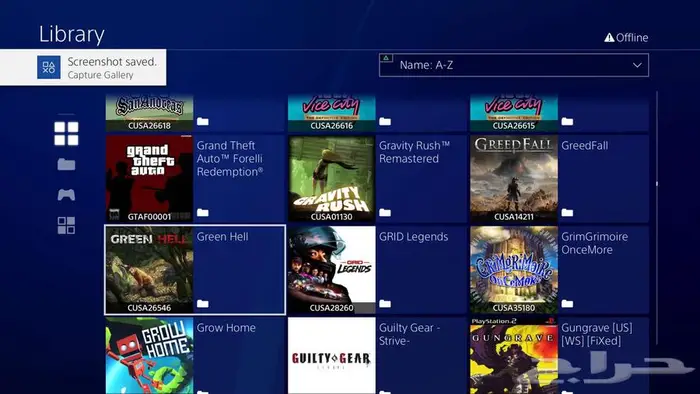
Task: Select the Green Hell game cover
Action: click(x=150, y=270)
